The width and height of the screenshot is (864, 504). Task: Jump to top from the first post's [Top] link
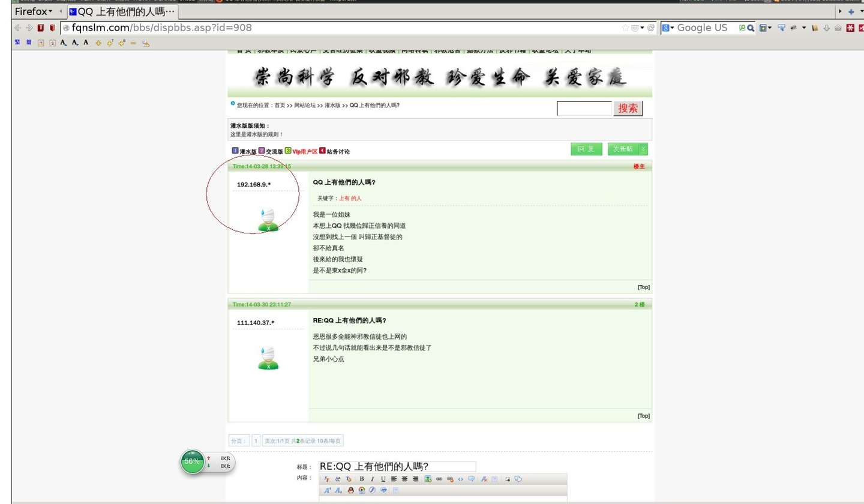644,287
